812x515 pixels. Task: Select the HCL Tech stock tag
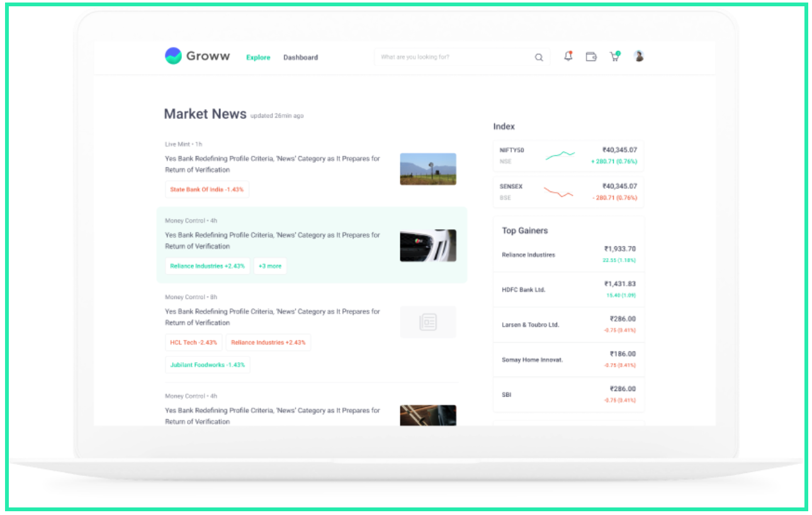click(193, 342)
